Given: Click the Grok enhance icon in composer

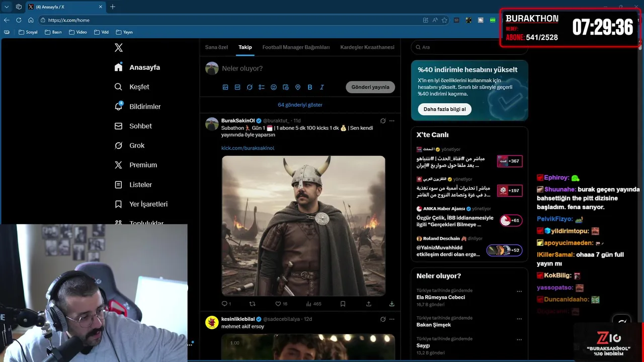Looking at the screenshot, I should coord(250,87).
